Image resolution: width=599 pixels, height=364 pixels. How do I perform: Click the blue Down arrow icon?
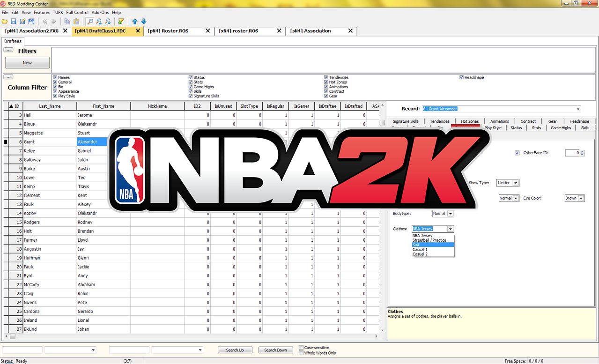click(144, 22)
